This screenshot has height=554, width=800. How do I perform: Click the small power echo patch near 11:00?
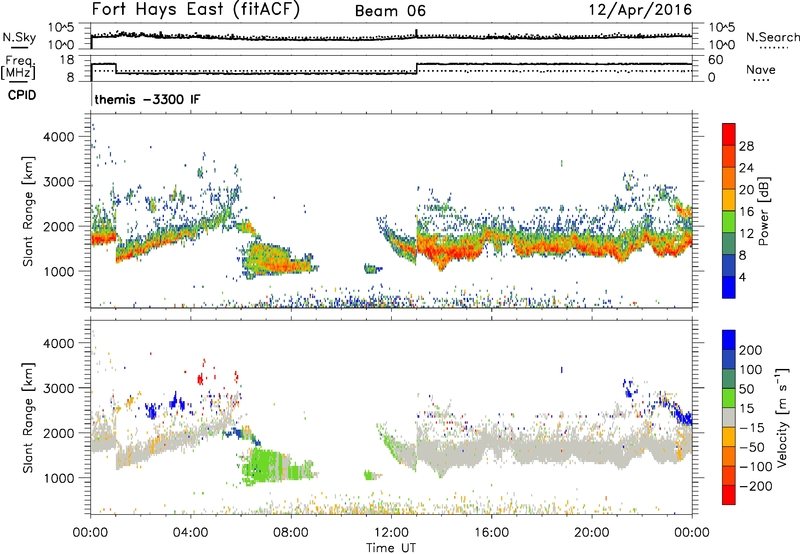(x=372, y=268)
